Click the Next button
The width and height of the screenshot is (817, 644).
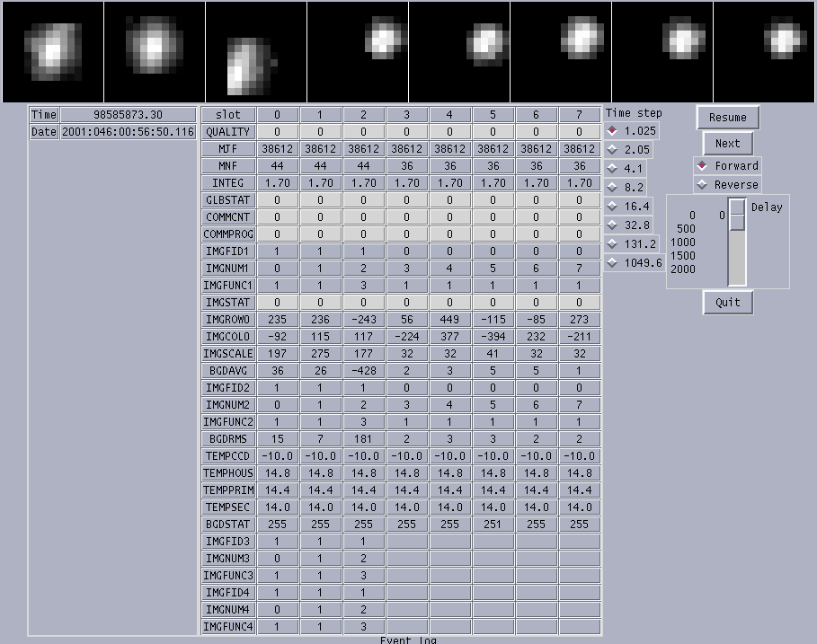coord(727,143)
